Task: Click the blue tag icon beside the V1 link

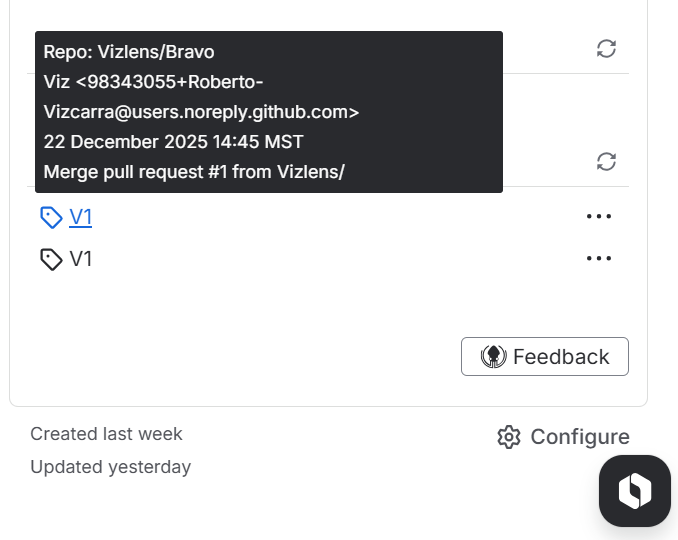Action: tap(51, 217)
